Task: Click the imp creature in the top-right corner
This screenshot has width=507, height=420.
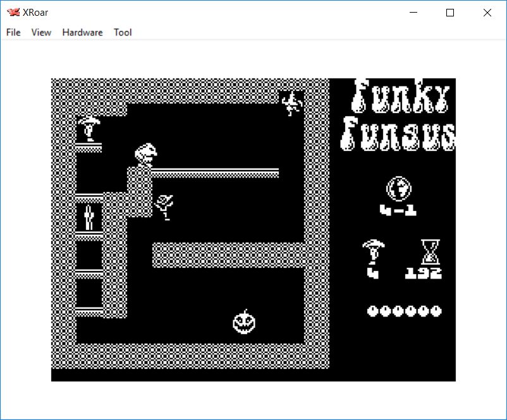Action: [291, 103]
